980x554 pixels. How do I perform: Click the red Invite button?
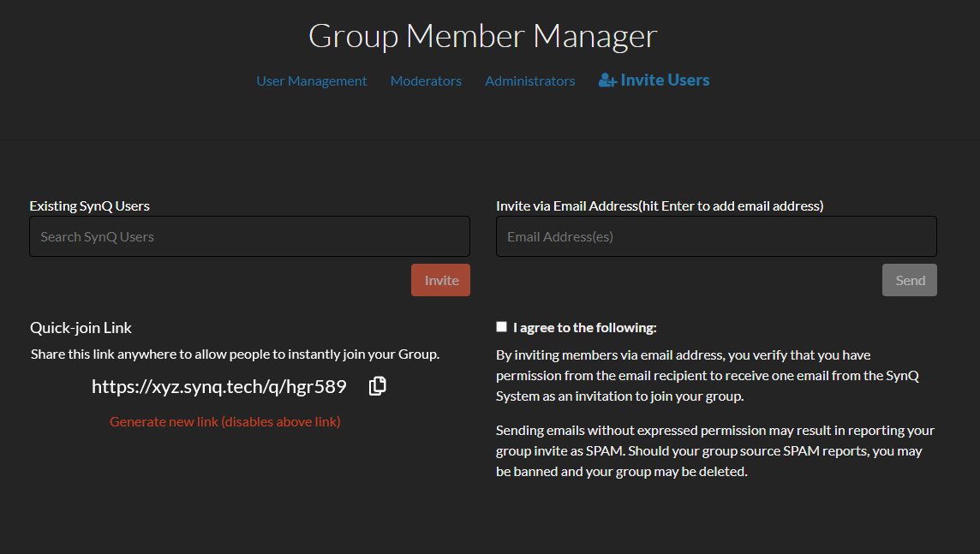[x=440, y=280]
